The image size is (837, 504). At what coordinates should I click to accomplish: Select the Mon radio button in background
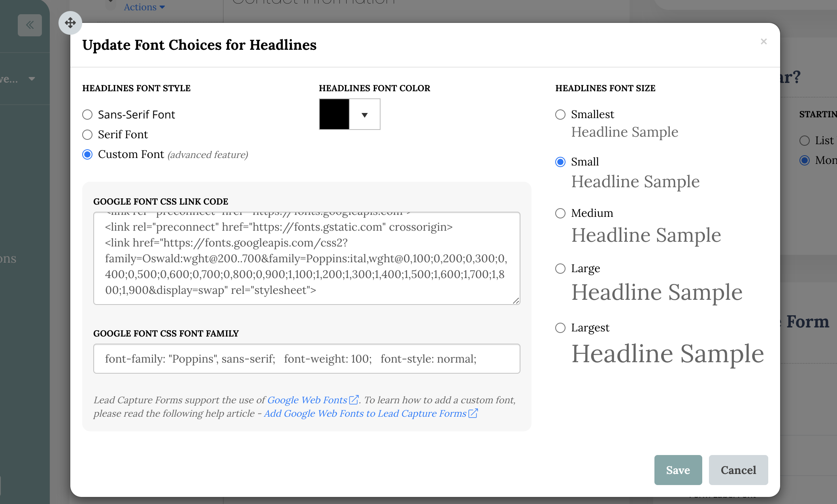pyautogui.click(x=805, y=160)
